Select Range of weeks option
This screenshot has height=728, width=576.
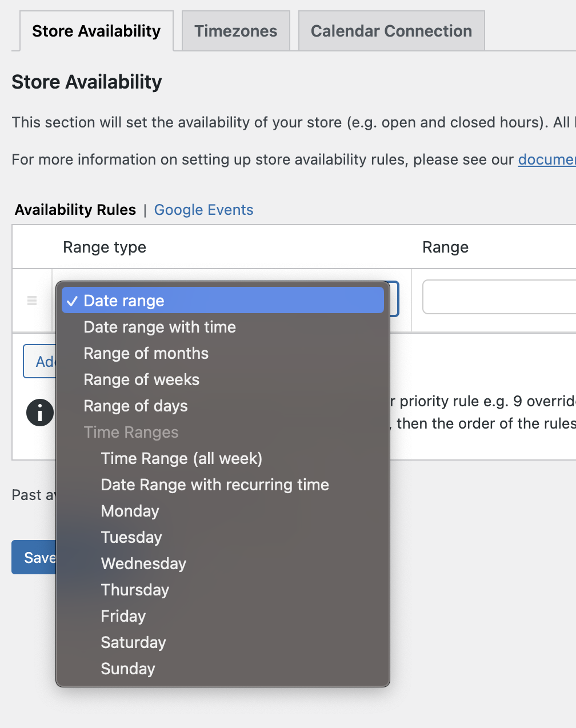(x=141, y=379)
